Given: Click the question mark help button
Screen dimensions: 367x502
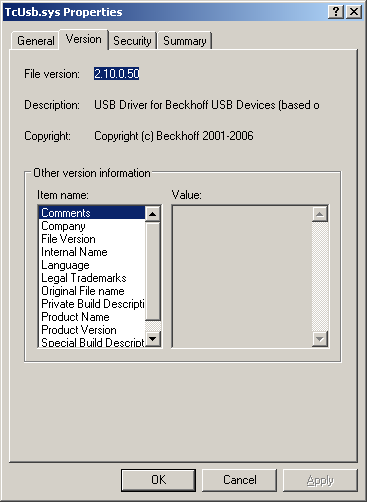Looking at the screenshot, I should click(336, 12).
